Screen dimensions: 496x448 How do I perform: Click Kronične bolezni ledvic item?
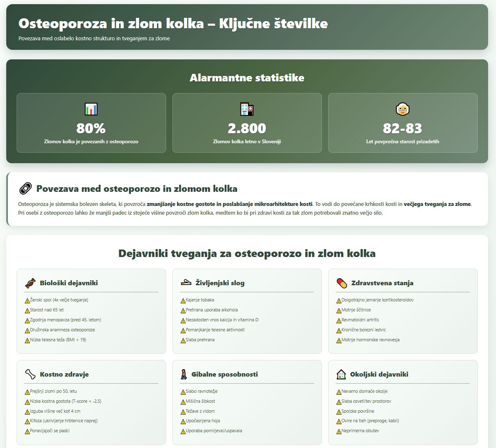coord(364,330)
